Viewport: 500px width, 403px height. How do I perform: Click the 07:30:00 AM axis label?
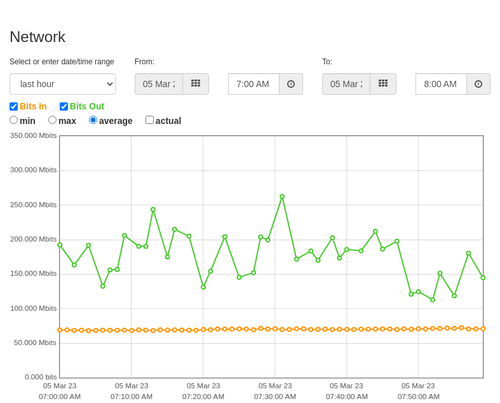pyautogui.click(x=275, y=397)
